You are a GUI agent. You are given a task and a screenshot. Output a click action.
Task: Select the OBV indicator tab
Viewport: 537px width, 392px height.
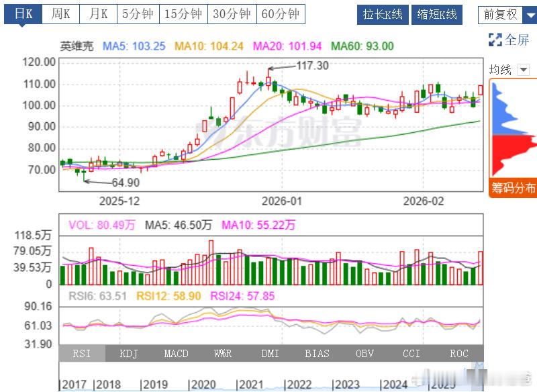[364, 353]
